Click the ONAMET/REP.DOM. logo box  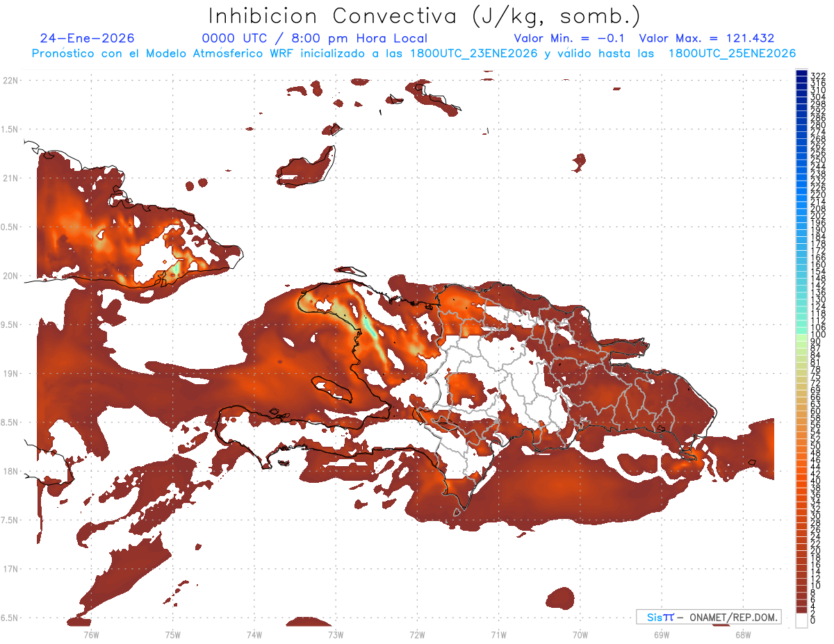click(708, 617)
